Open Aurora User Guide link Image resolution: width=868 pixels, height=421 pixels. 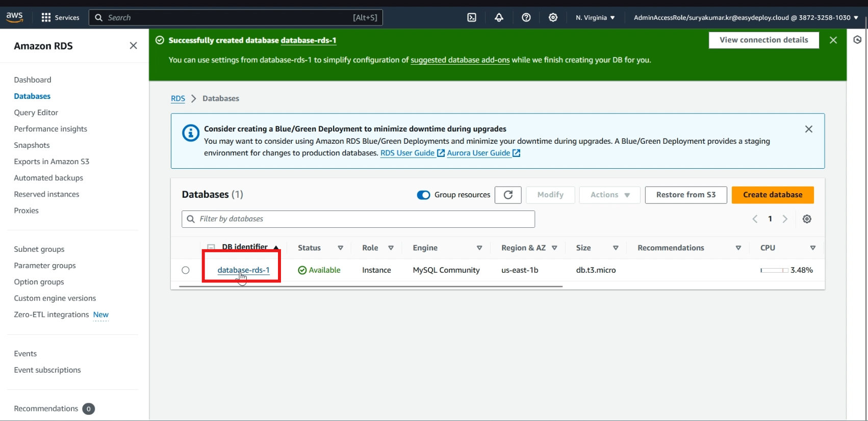pos(483,153)
